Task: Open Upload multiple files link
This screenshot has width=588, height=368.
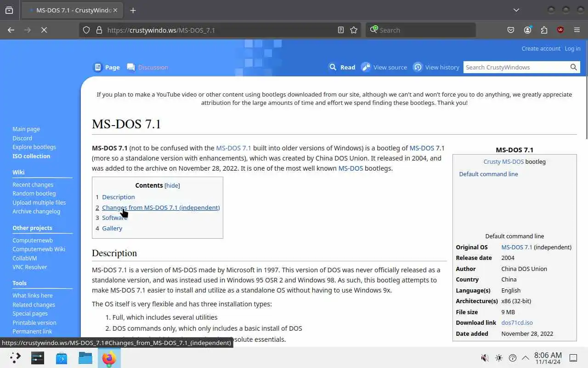Action: (39, 202)
